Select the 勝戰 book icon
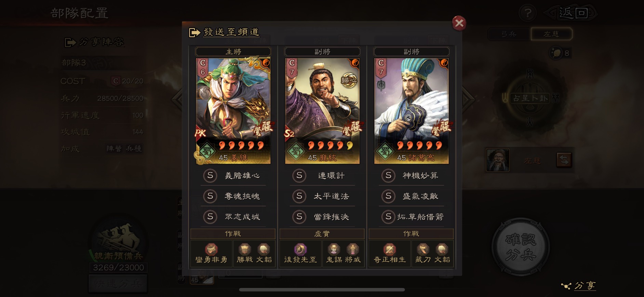The width and height of the screenshot is (644, 297). point(244,249)
